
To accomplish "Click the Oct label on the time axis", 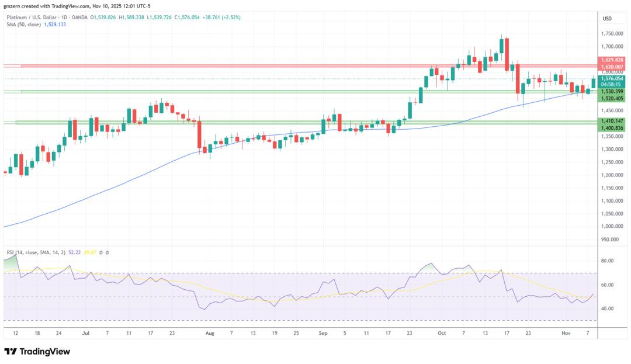I will coord(442,332).
